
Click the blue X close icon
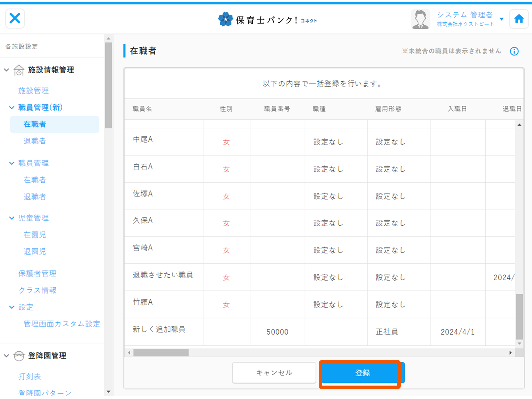pos(15,19)
